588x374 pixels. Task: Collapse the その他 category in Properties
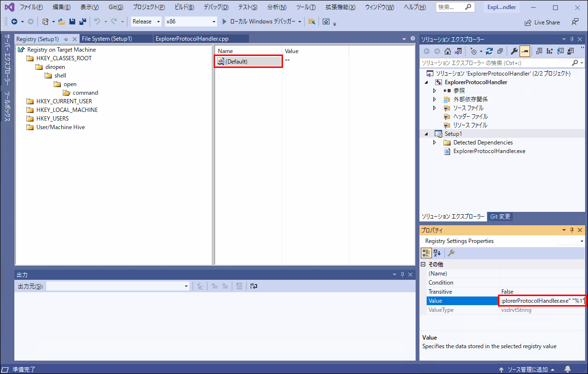[x=423, y=264]
